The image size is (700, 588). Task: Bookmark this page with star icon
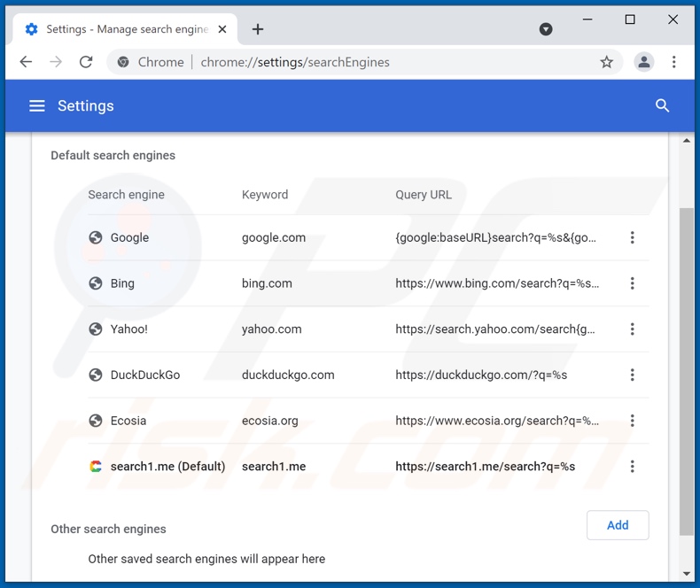[606, 62]
